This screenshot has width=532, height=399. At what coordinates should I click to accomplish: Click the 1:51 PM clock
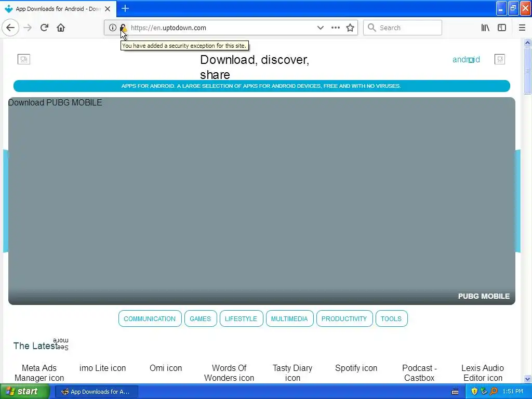click(x=513, y=392)
